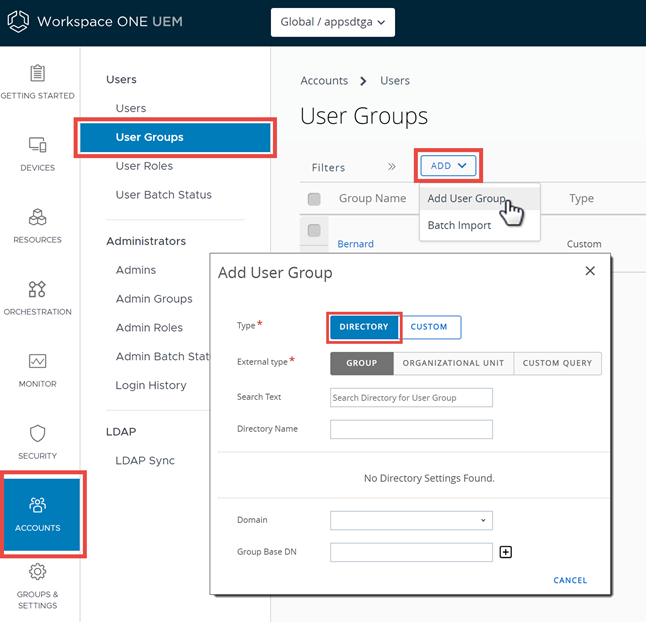
Task: Open the Security shield icon
Action: click(37, 433)
